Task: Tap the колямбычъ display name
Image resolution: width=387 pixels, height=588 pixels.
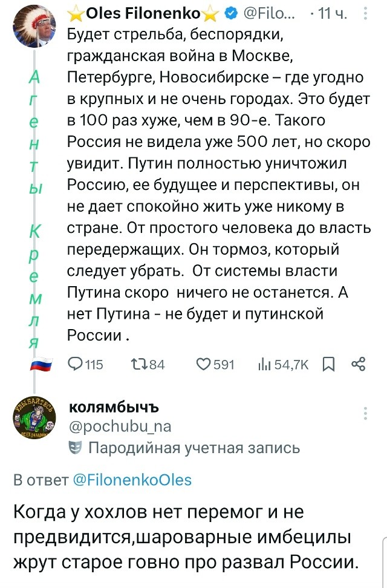Action: (x=114, y=407)
